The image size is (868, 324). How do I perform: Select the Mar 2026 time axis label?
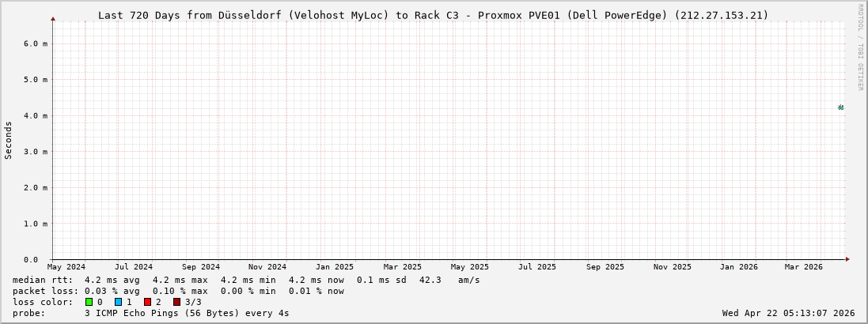(x=803, y=267)
